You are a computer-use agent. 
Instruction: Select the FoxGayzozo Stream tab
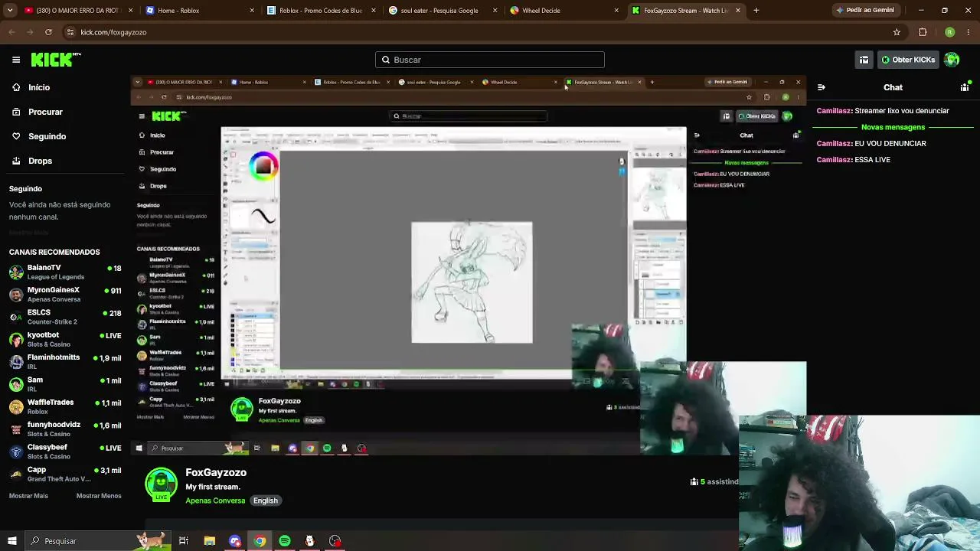pos(686,11)
